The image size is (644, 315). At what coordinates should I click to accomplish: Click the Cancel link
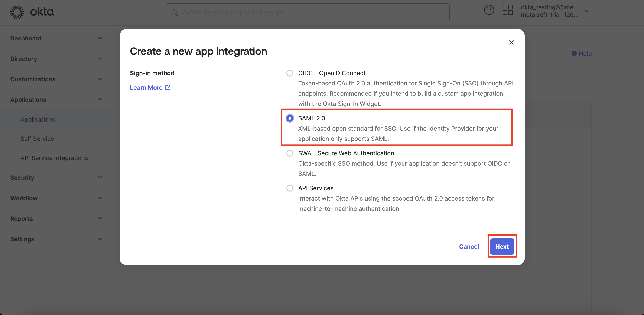pos(469,247)
